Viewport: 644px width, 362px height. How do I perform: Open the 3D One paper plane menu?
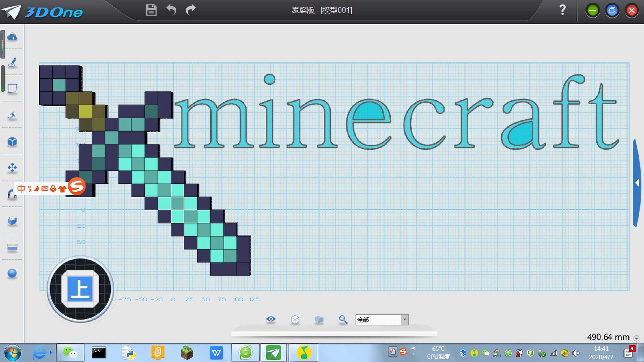pos(12,12)
